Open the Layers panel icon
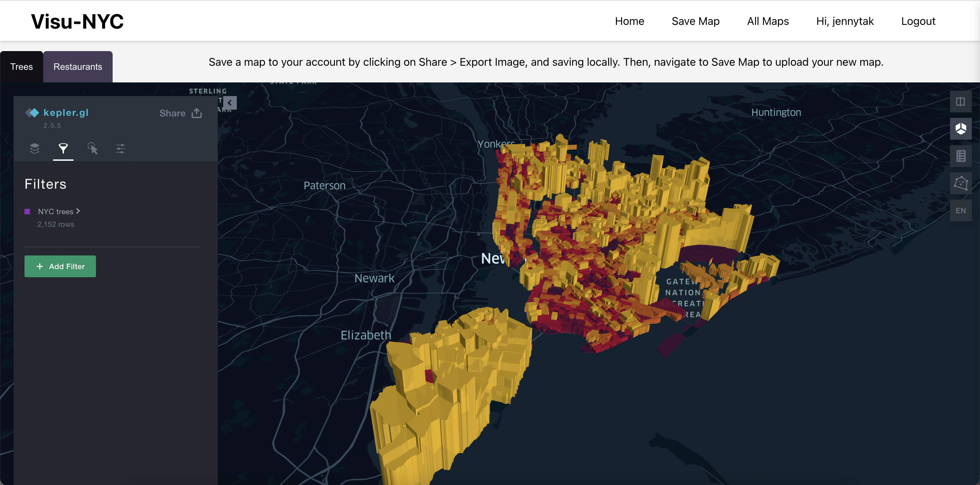The image size is (980, 485). [35, 148]
